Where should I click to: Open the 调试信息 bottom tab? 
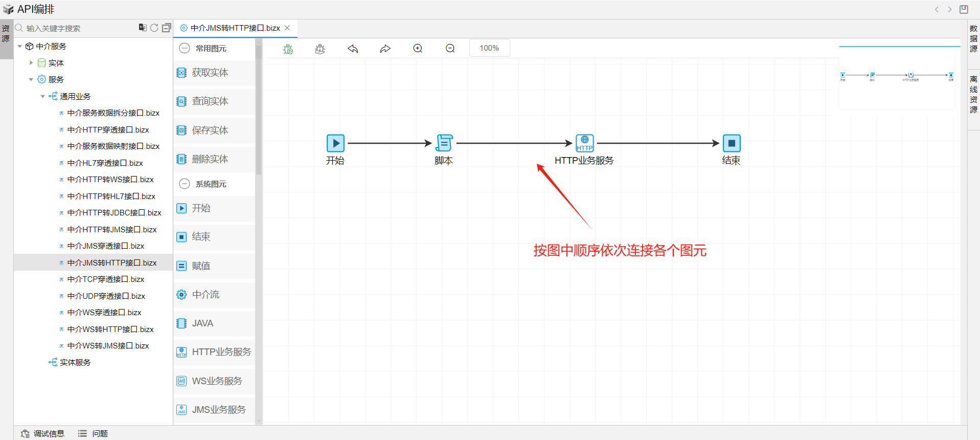click(x=43, y=433)
